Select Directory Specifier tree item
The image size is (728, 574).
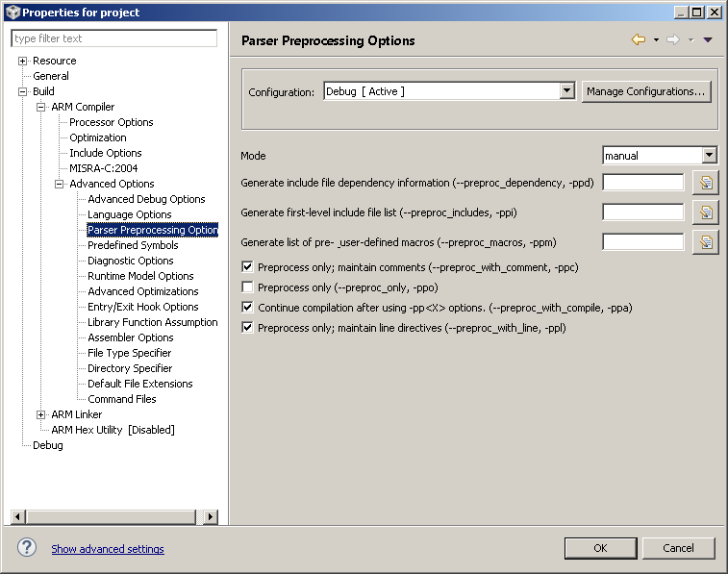130,368
